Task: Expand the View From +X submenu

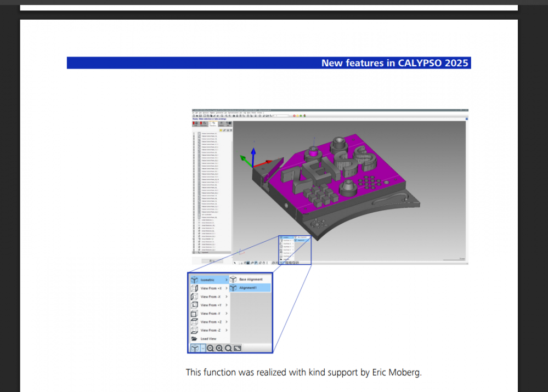Action: click(227, 288)
